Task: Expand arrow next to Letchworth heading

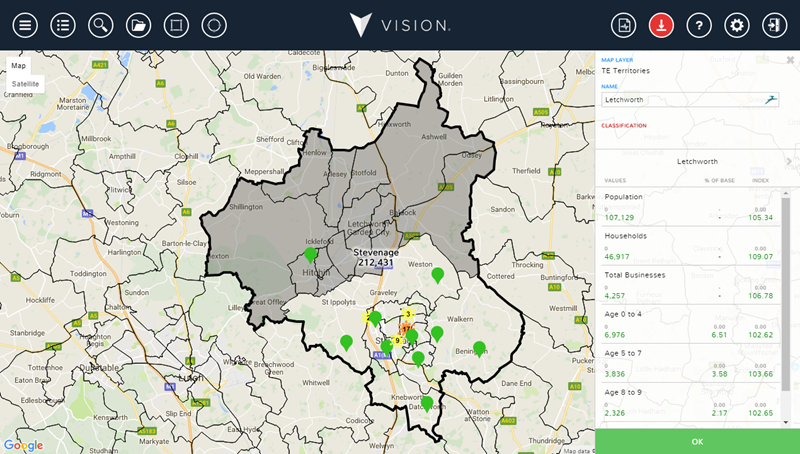Action: coord(789,161)
